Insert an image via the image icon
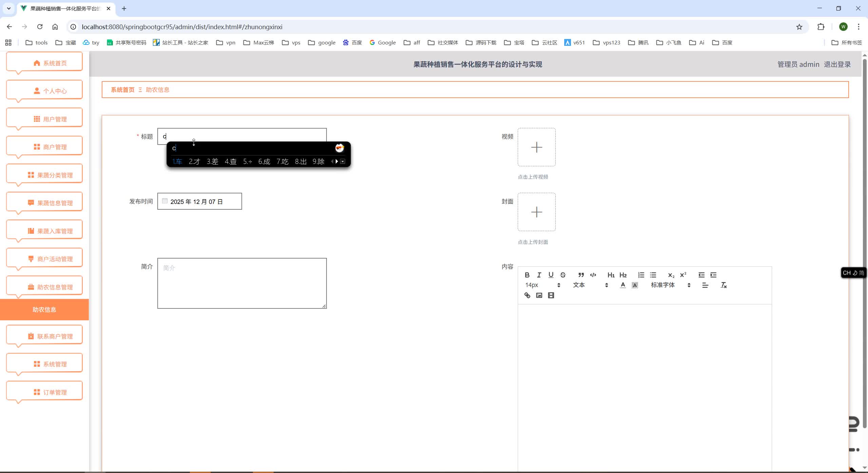The width and height of the screenshot is (868, 473). 539,295
